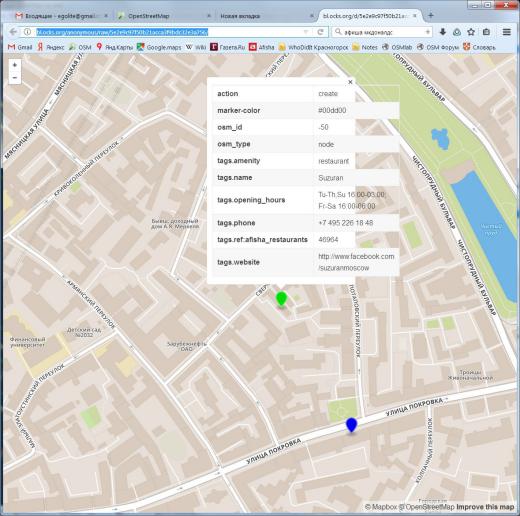This screenshot has width=520, height=516.
Task: Open the Google maps bookmark
Action: [x=160, y=47]
